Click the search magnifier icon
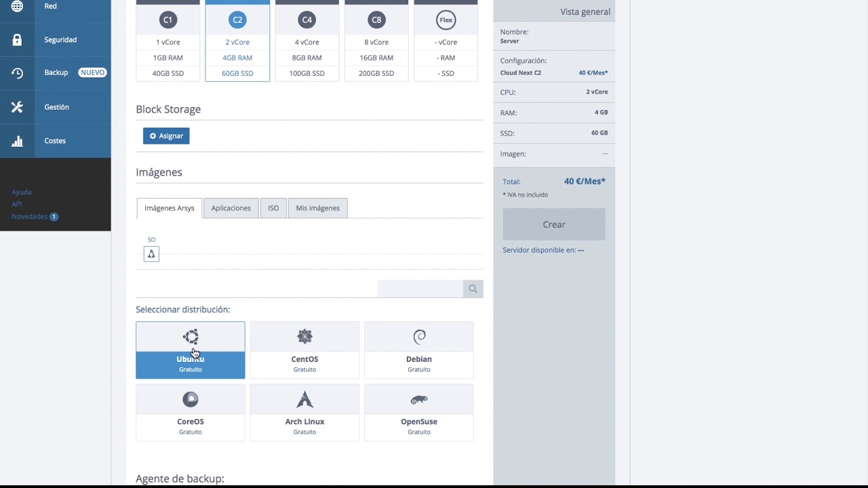Viewport: 868px width, 488px height. click(473, 289)
